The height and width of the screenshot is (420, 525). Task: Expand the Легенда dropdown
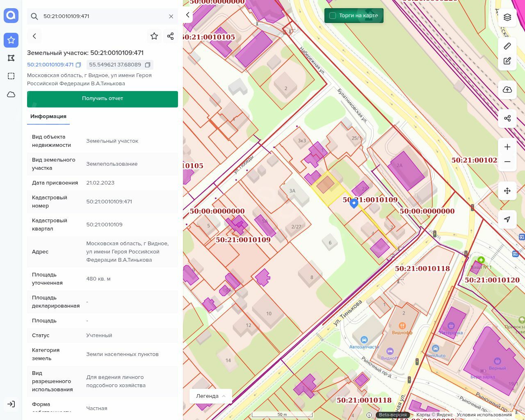coord(211,396)
